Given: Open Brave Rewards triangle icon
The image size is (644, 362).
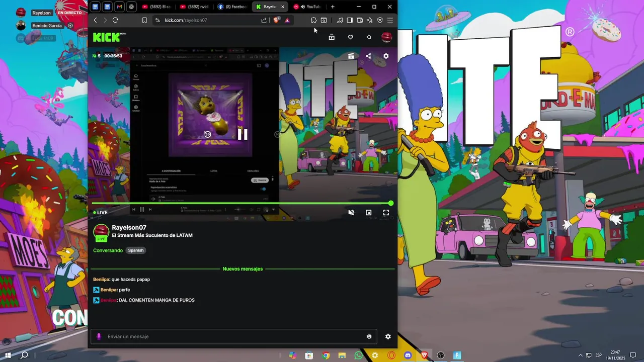Looking at the screenshot, I should (x=287, y=20).
